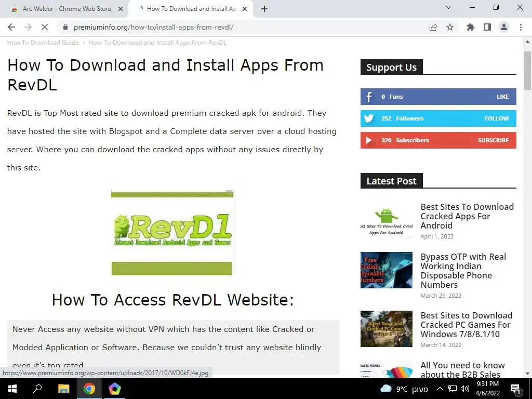This screenshot has width=532, height=399.
Task: Click SUBSCRIBE on the YouTube bar
Action: point(494,140)
